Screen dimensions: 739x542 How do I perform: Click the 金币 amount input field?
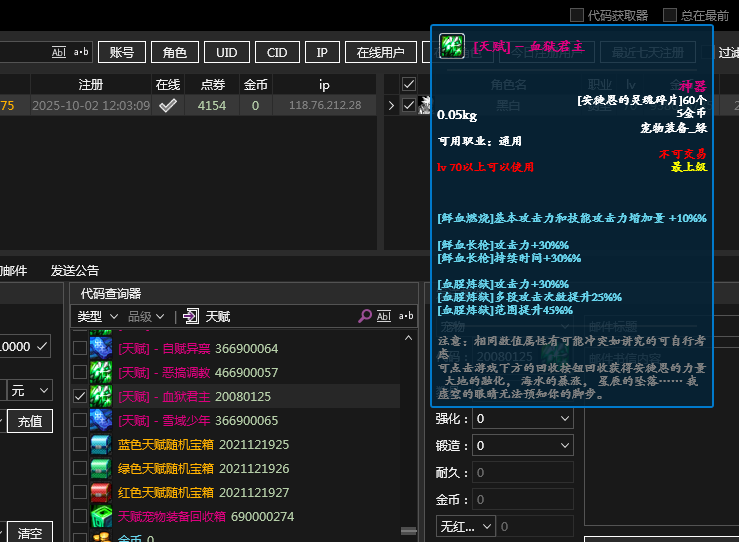tap(523, 500)
